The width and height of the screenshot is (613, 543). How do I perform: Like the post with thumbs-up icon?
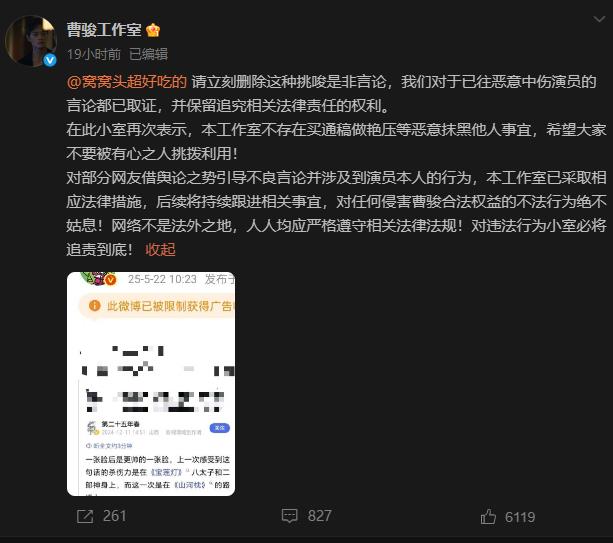(488, 516)
